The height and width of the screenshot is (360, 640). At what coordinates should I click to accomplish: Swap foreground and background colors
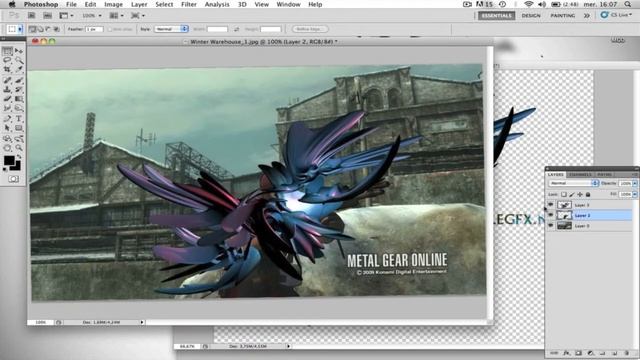click(19, 156)
